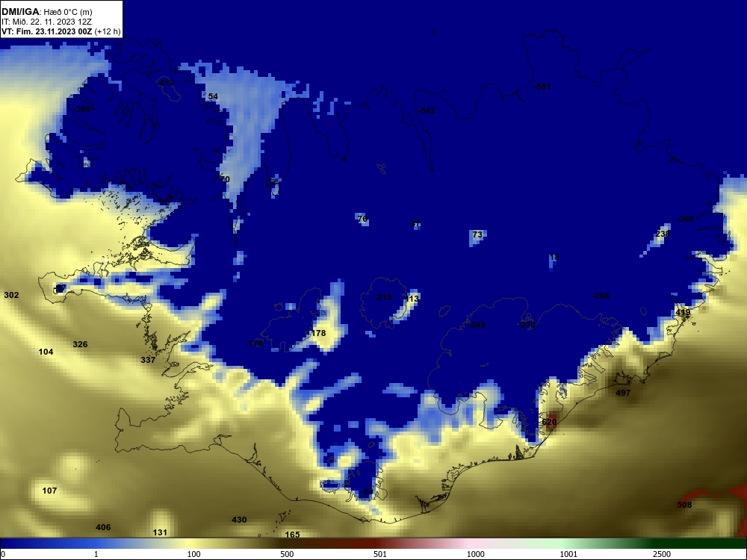Image resolution: width=747 pixels, height=560 pixels.
Task: Click the map value 165
Action: pyautogui.click(x=292, y=535)
